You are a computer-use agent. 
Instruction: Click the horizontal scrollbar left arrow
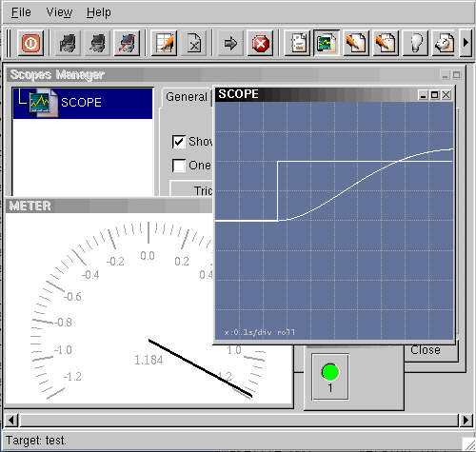pos(11,420)
